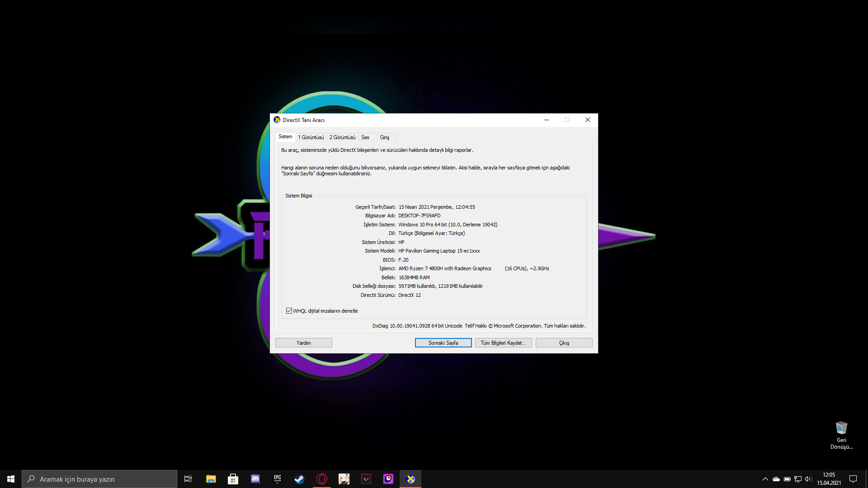The image size is (868, 488).
Task: Launch Steam from the taskbar
Action: point(299,479)
